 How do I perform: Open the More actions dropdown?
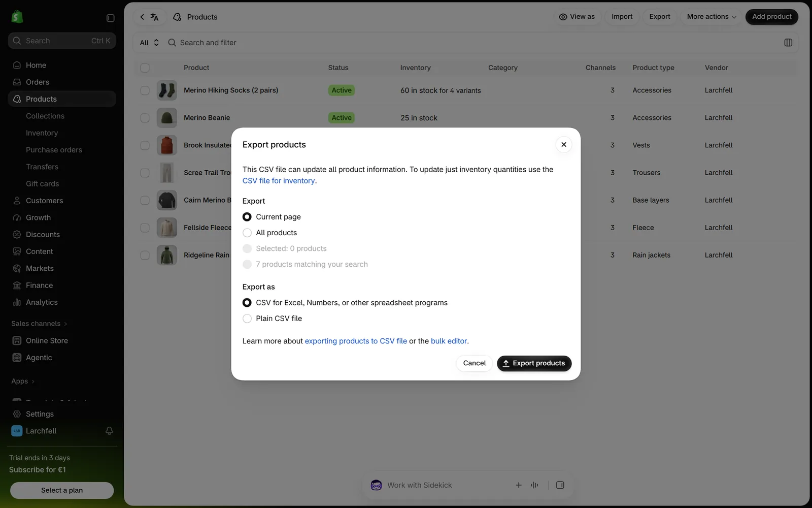[712, 17]
